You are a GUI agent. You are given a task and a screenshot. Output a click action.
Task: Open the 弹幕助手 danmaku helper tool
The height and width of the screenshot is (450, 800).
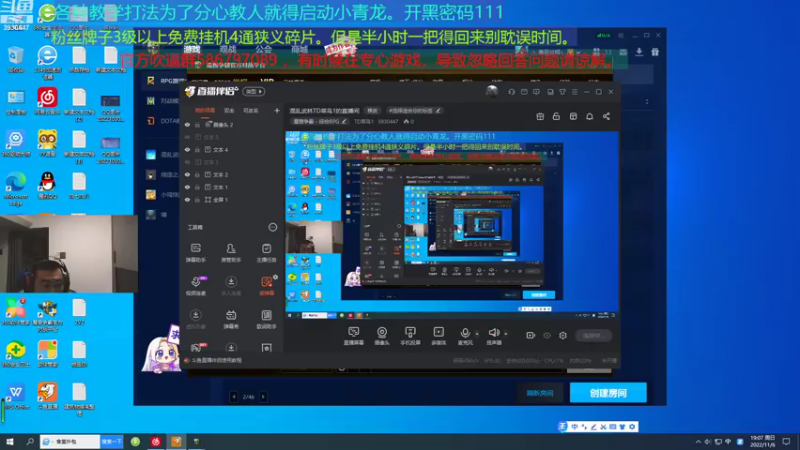[x=195, y=253]
